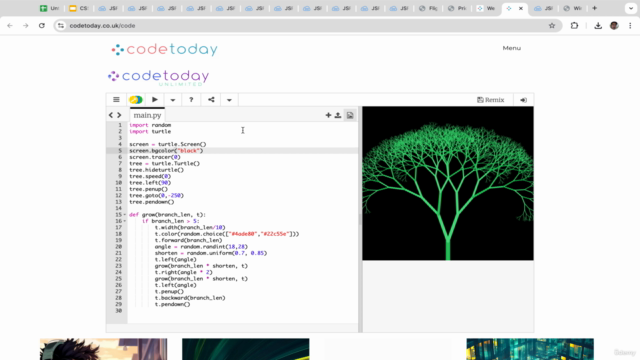This screenshot has width=640, height=360.
Task: Upload a file using the upload icon
Action: pyautogui.click(x=338, y=115)
